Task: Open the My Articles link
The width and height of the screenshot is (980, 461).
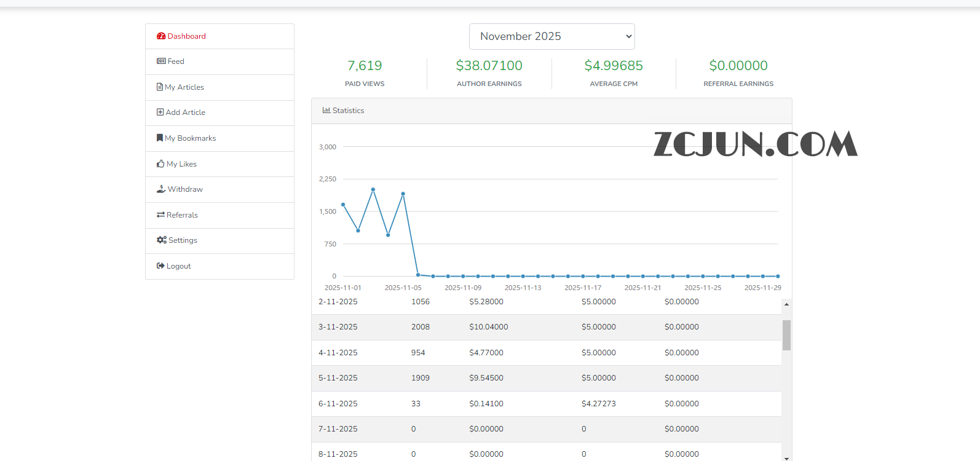Action: point(184,87)
